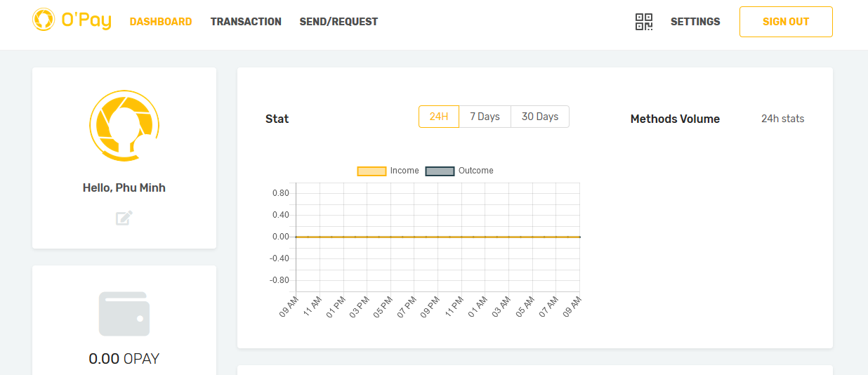Click the edit profile pencil icon

click(x=124, y=218)
